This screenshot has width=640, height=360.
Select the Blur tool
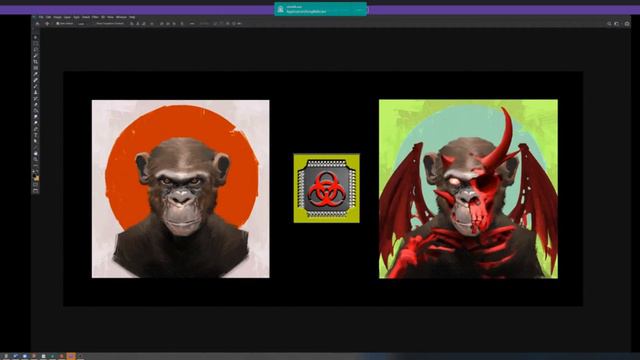point(36,116)
